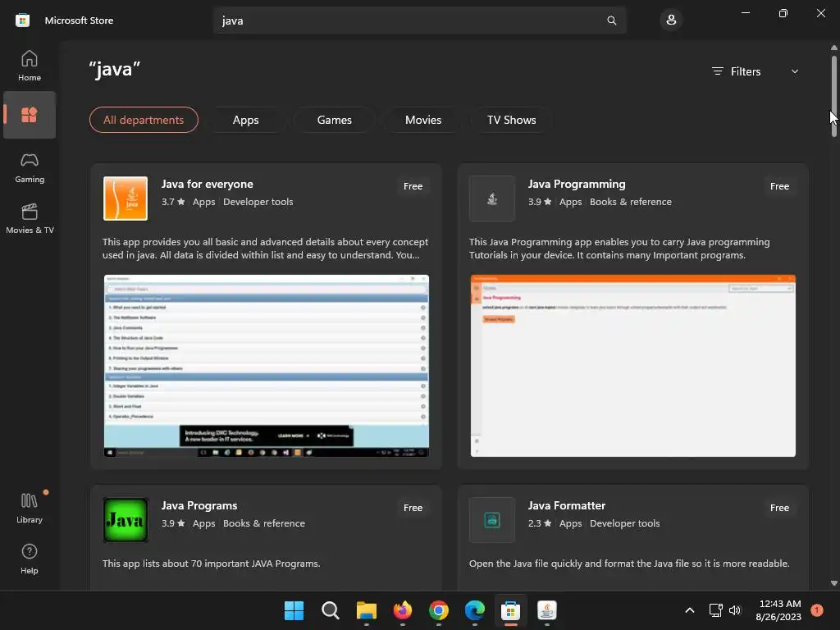The width and height of the screenshot is (840, 630).
Task: Open the Java for everyone title
Action: click(208, 184)
